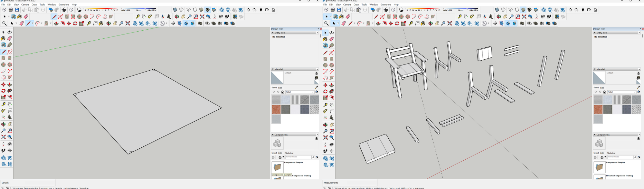Click Dynamic Components Training in the right Components list
The image size is (644, 189).
620,176
